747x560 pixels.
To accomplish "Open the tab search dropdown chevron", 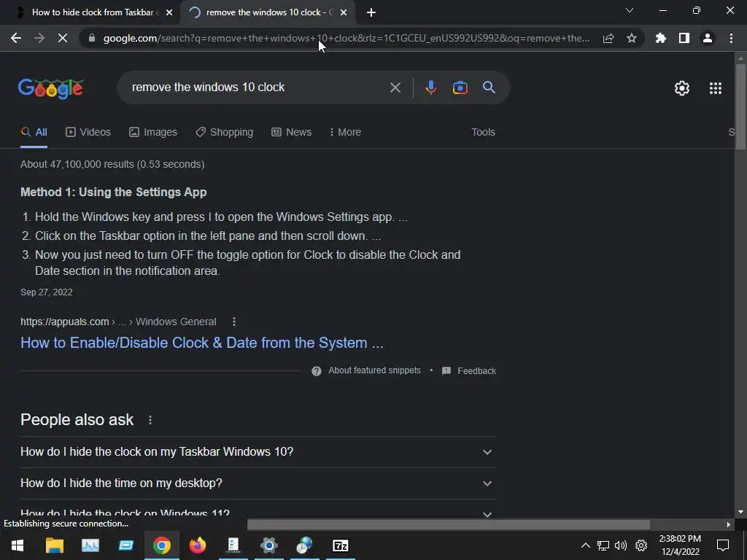I will click(x=630, y=10).
